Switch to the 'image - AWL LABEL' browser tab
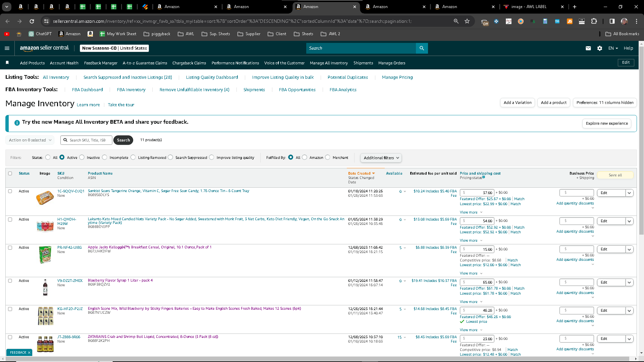 point(534,7)
